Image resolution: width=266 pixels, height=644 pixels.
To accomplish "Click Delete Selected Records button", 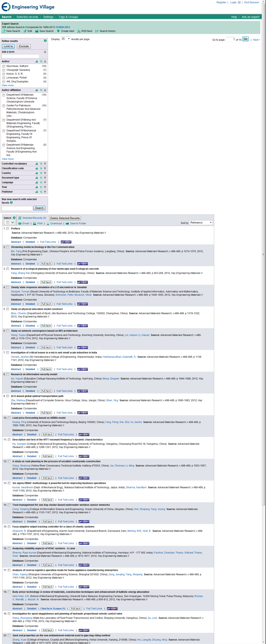I will (x=65, y=218).
